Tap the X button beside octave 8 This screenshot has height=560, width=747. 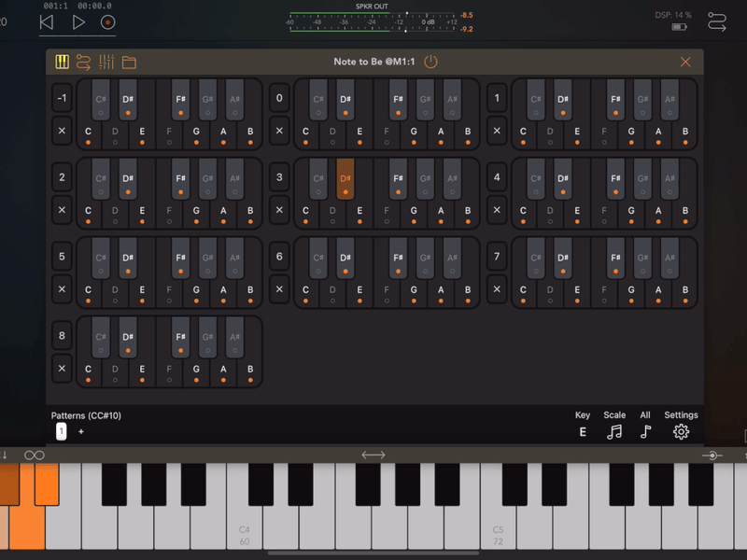62,367
